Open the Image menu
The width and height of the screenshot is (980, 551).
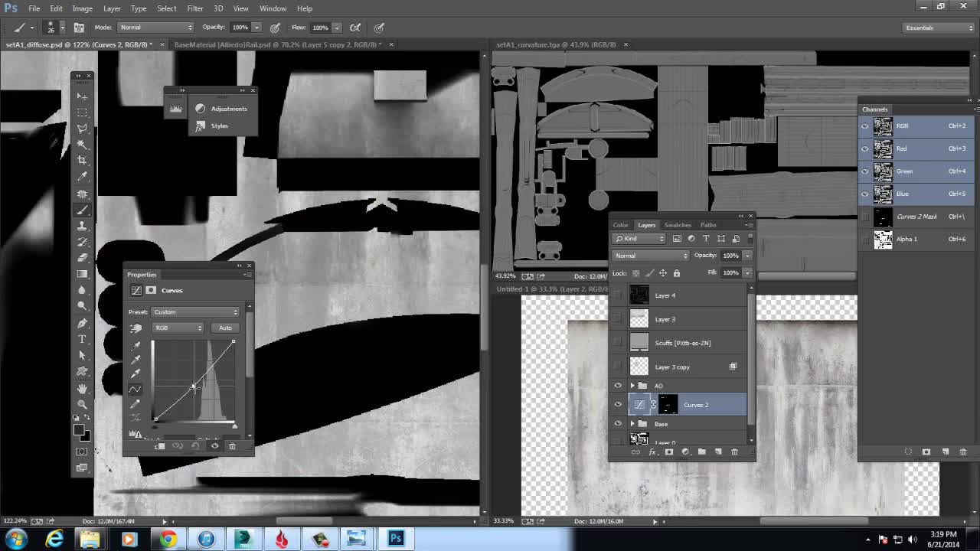(x=82, y=8)
